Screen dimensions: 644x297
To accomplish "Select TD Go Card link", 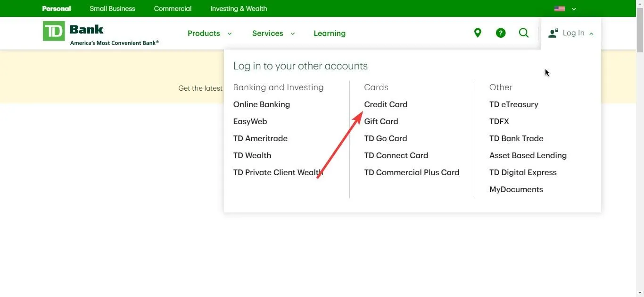I will pos(386,138).
